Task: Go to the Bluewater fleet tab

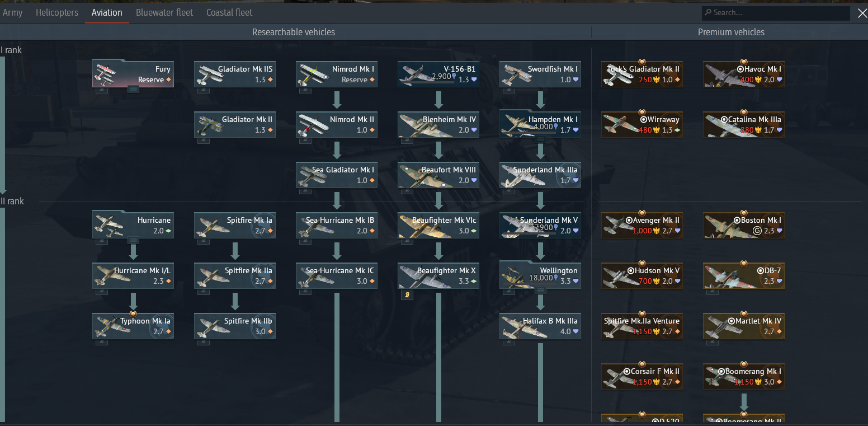Action: coord(164,12)
